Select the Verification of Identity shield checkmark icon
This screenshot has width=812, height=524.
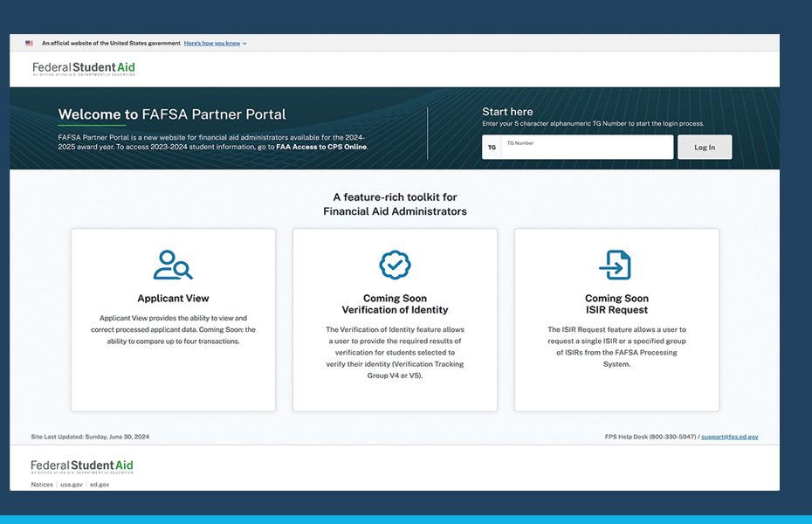click(395, 265)
